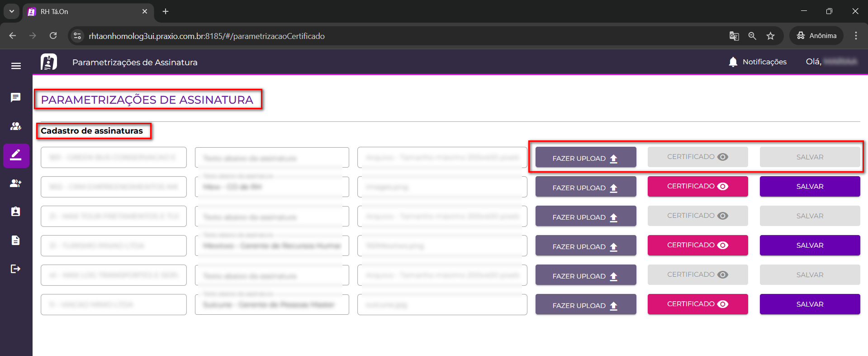Open the add-user sidebar icon
Screen dimensions: 868x356
click(x=16, y=183)
